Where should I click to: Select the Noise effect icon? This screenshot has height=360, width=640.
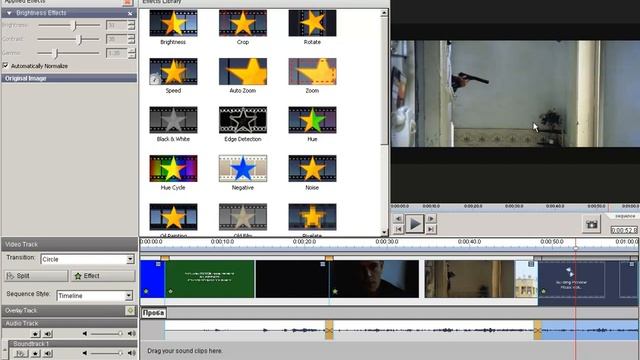tap(312, 169)
